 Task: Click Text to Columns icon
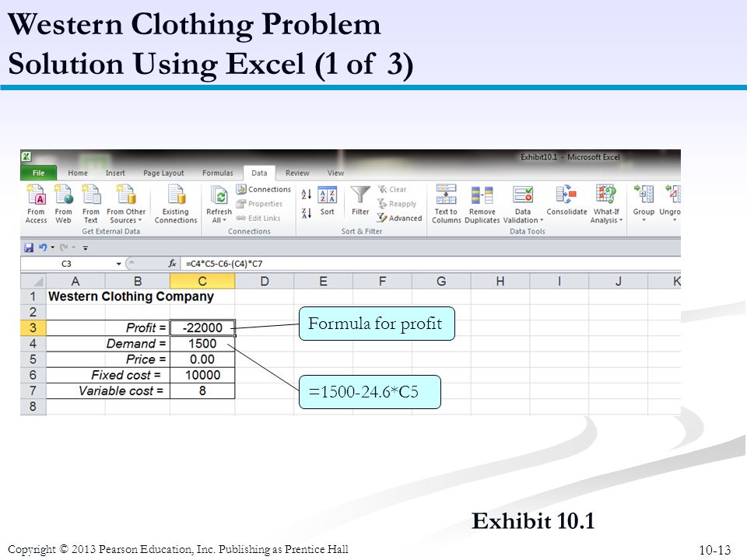[446, 194]
